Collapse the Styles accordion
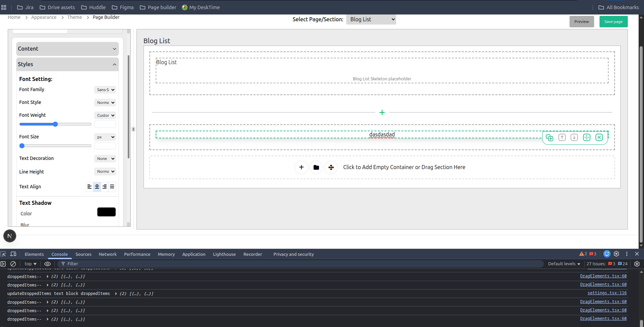This screenshot has height=327, width=644. point(67,64)
